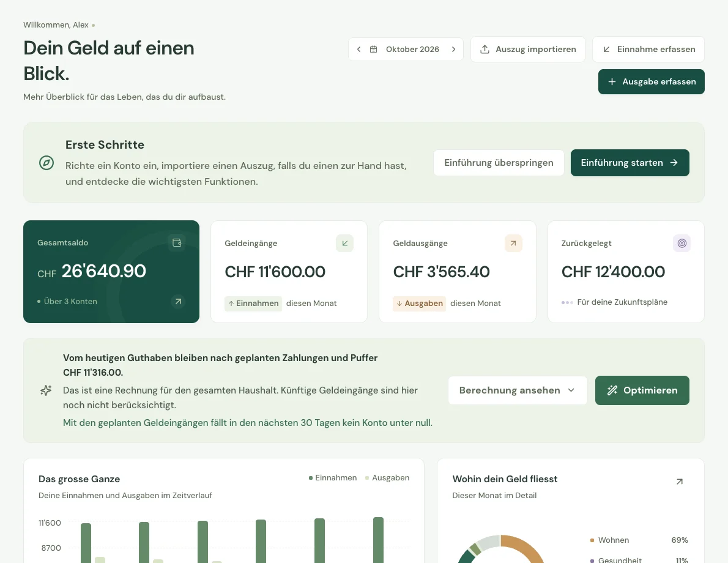Click the incoming arrow icon on Geldeingänge card
The image size is (728, 563).
pos(345,244)
